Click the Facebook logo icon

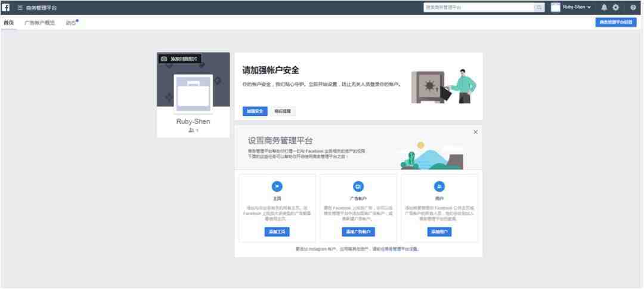point(6,7)
